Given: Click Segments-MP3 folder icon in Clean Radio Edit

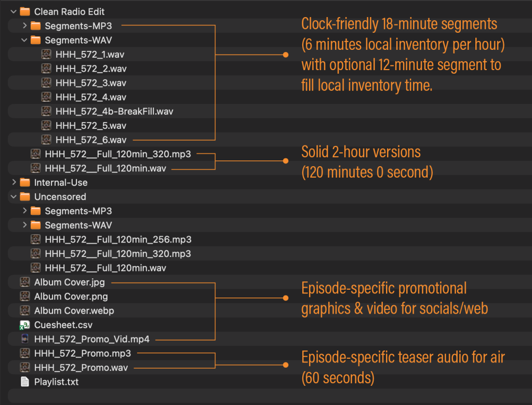Looking at the screenshot, I should click(36, 26).
